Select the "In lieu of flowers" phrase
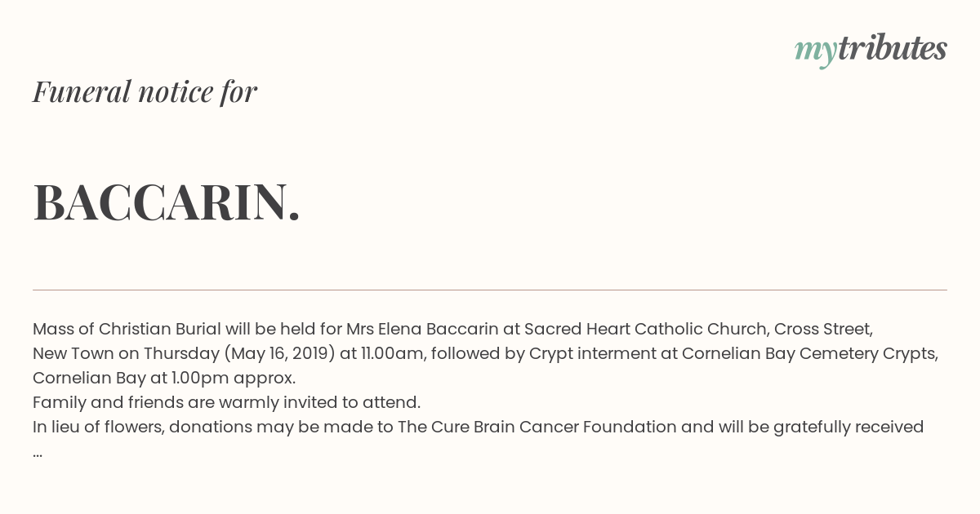980x514 pixels. coord(98,427)
